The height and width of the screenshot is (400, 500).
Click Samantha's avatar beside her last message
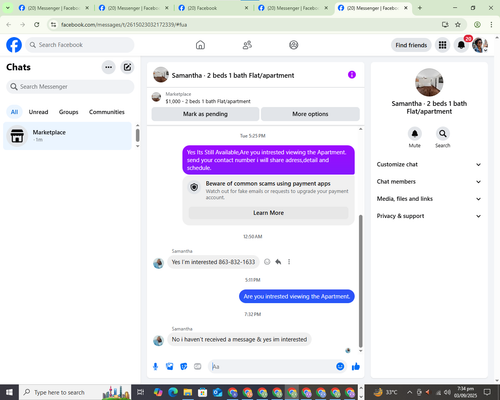point(158,340)
